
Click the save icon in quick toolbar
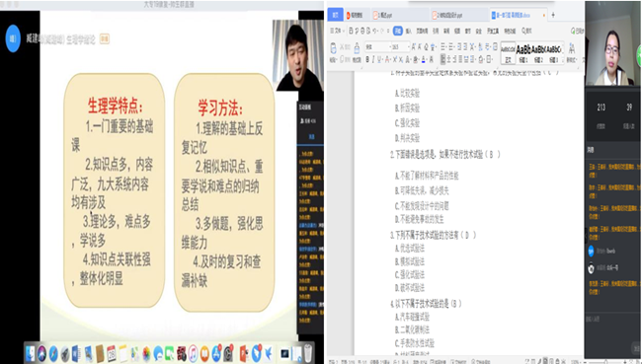tap(351, 31)
